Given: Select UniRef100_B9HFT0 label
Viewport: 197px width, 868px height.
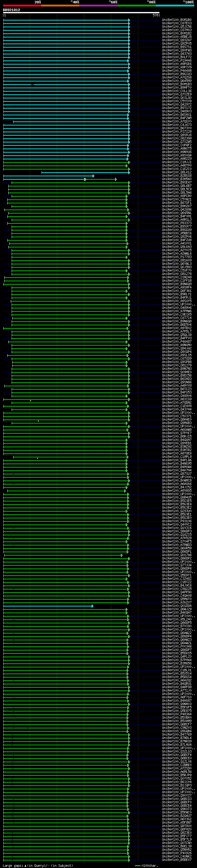Looking at the screenshot, I should pos(177,88).
